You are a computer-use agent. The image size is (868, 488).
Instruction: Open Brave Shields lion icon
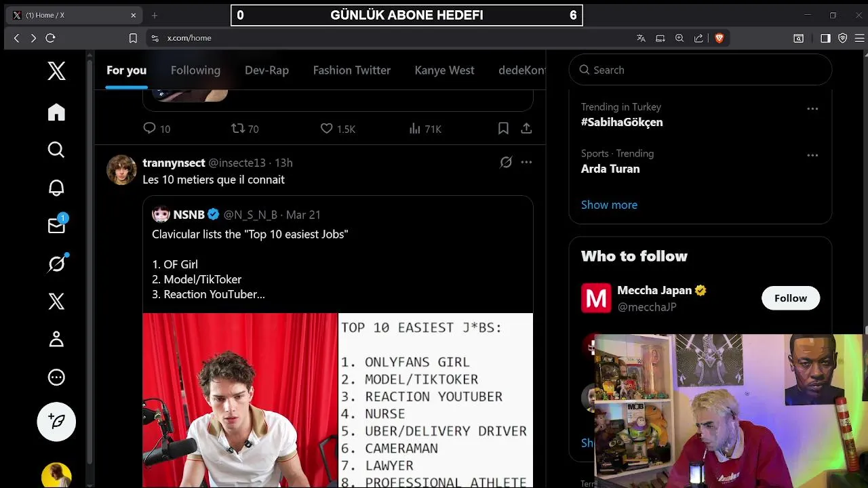click(719, 38)
